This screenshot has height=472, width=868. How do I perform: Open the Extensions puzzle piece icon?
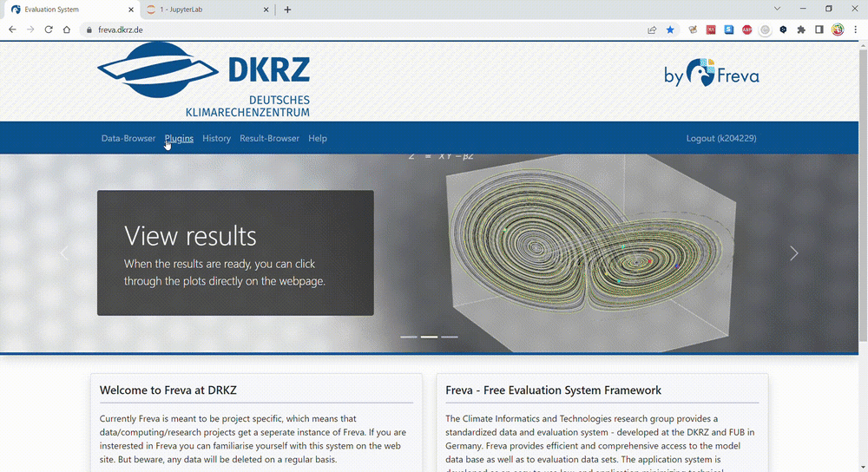pos(801,29)
